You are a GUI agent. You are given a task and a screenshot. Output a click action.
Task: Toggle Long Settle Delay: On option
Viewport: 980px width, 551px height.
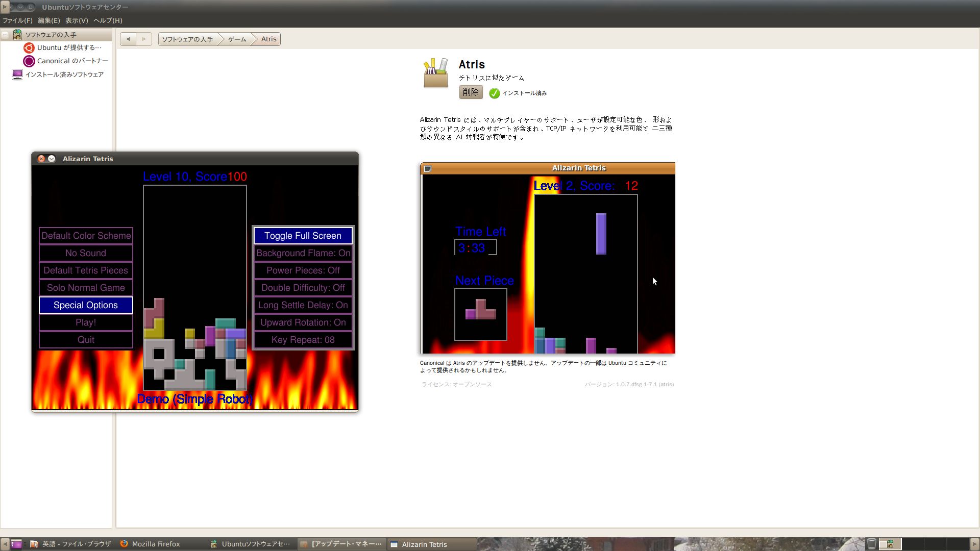tap(303, 305)
